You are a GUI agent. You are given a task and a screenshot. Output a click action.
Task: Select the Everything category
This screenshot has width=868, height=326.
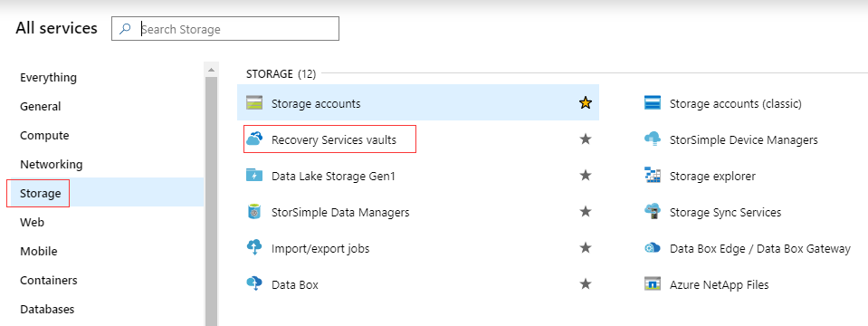click(x=48, y=78)
